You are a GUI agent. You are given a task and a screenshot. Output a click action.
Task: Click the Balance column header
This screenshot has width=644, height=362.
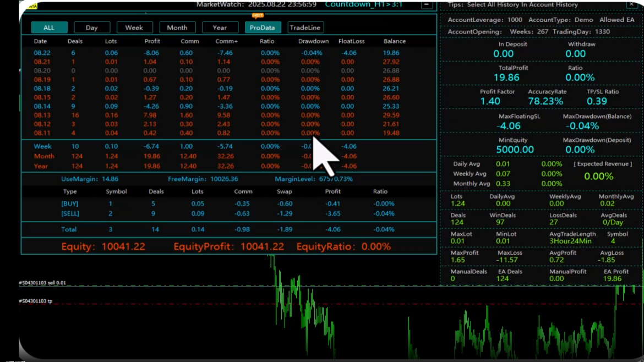[x=395, y=41]
